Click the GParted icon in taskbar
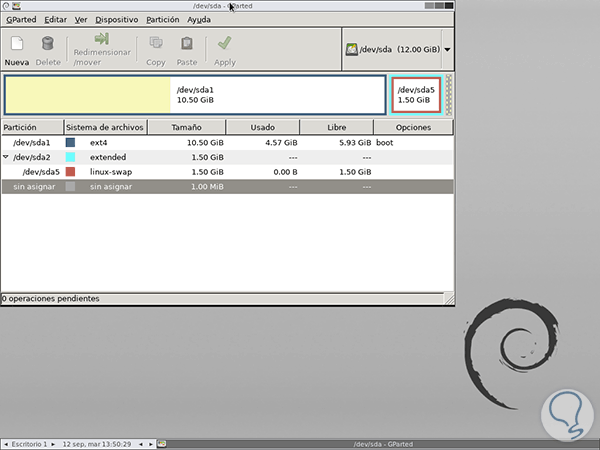600x450 pixels. point(162,444)
